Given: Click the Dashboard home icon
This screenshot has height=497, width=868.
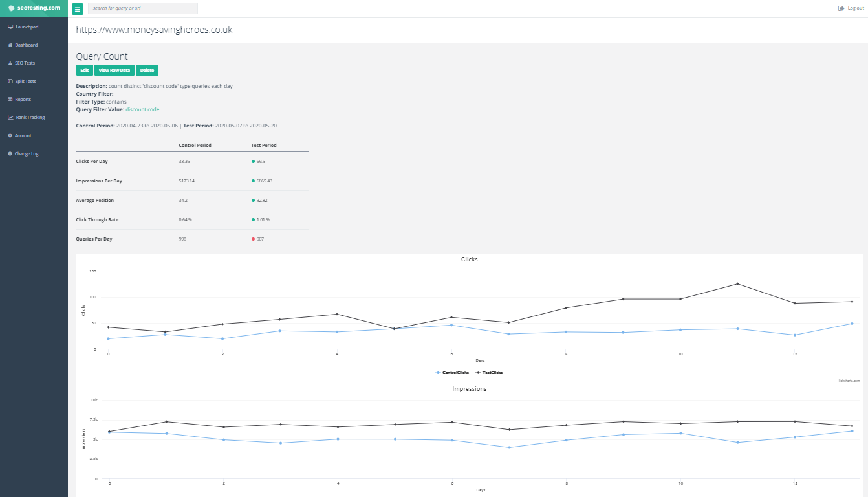Looking at the screenshot, I should tap(10, 45).
